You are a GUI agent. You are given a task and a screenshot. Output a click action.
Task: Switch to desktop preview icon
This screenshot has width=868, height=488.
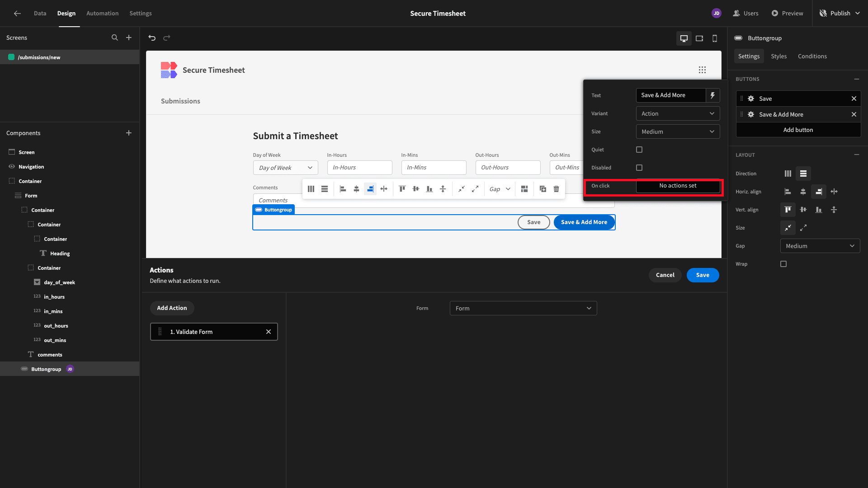coord(684,38)
